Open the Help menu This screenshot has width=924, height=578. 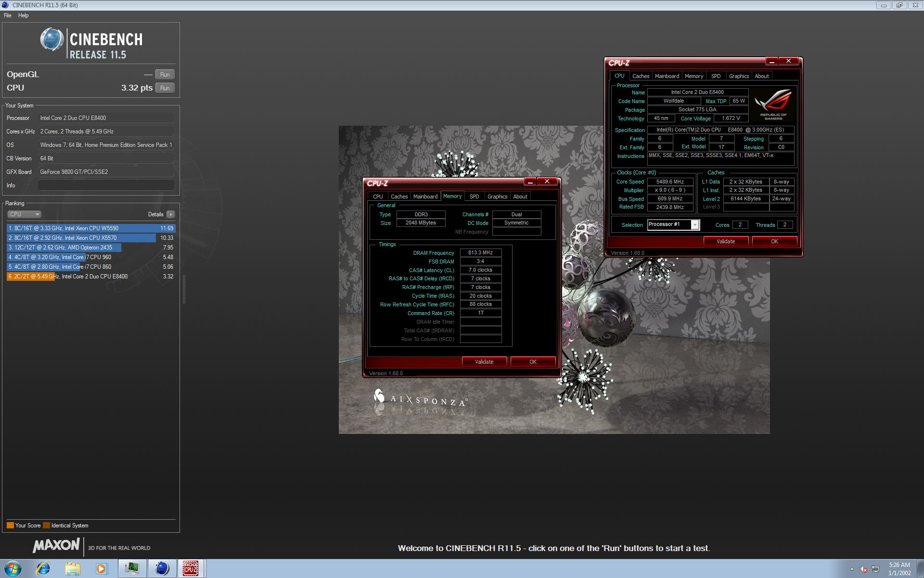(x=23, y=15)
